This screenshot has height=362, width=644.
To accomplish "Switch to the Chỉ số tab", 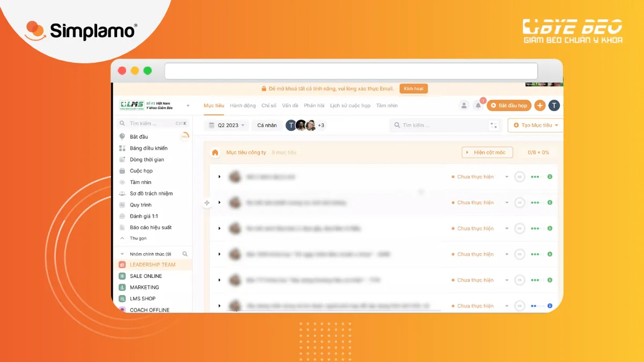I will [x=269, y=106].
